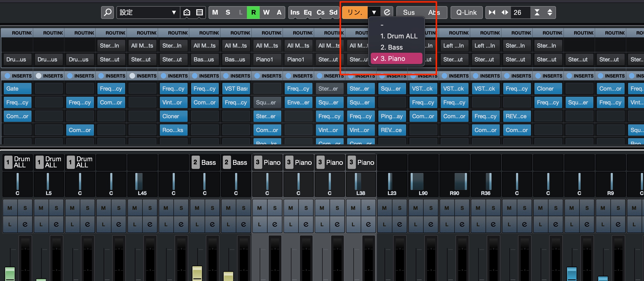Bypass inserts on the first channel
This screenshot has height=281, width=644.
7,76
